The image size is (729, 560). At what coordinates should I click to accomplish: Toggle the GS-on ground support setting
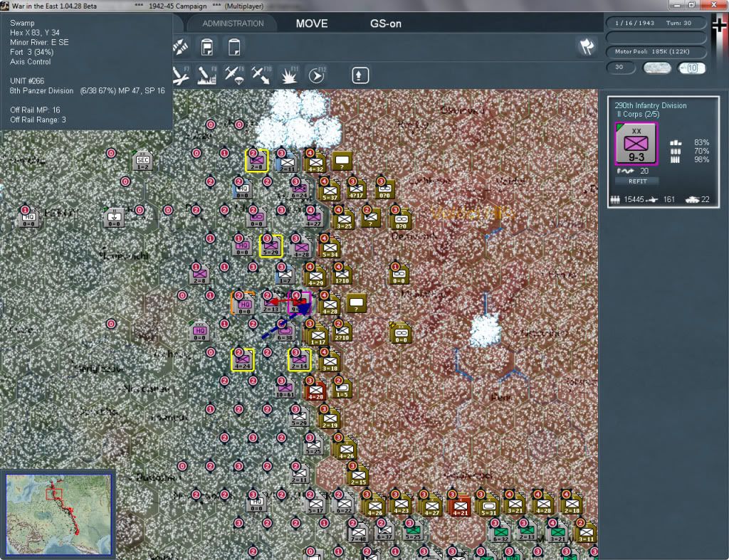[x=385, y=23]
